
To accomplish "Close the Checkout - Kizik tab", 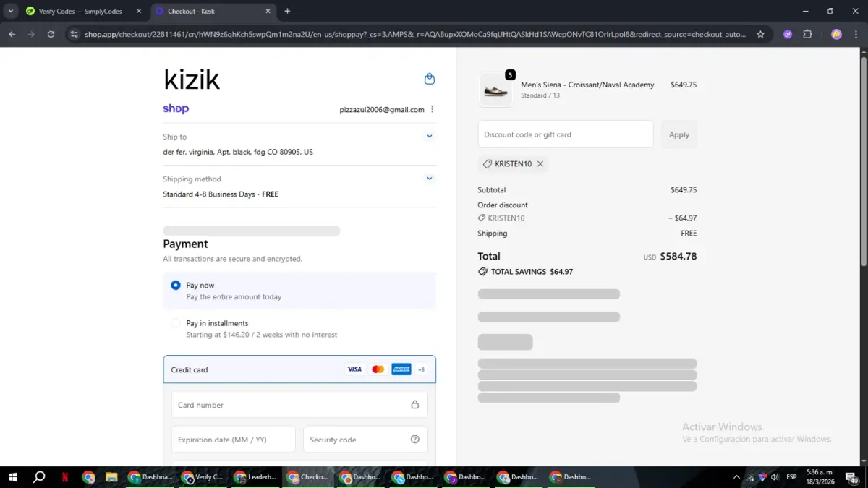I will point(268,12).
